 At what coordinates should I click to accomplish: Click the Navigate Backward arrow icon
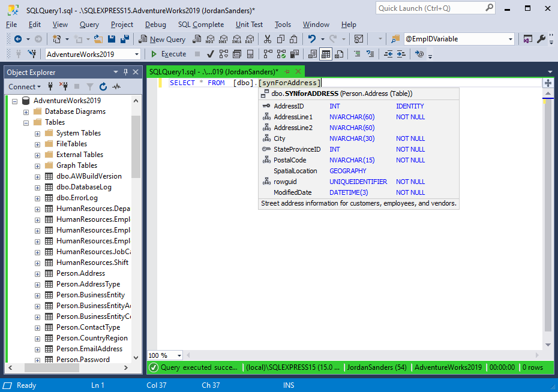click(x=18, y=39)
